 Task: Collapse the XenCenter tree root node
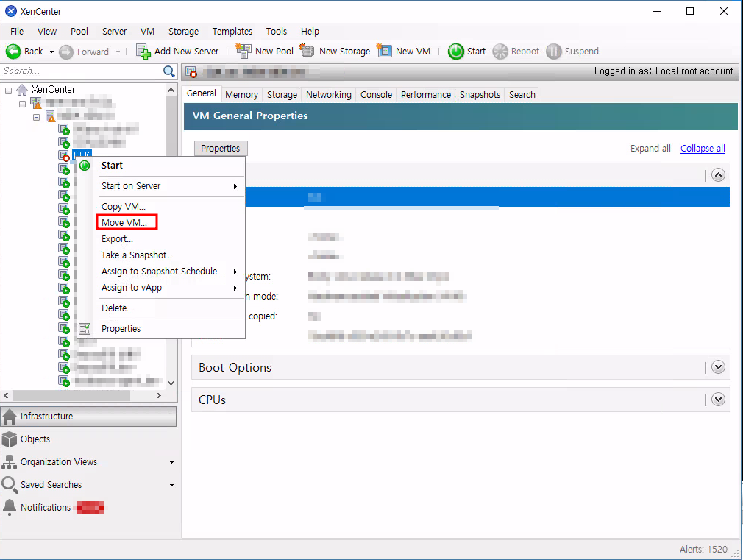[8, 90]
